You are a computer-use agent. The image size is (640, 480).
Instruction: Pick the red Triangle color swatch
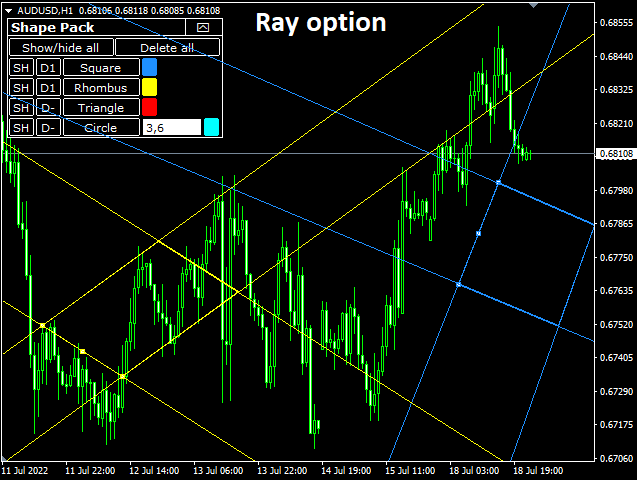pos(149,107)
